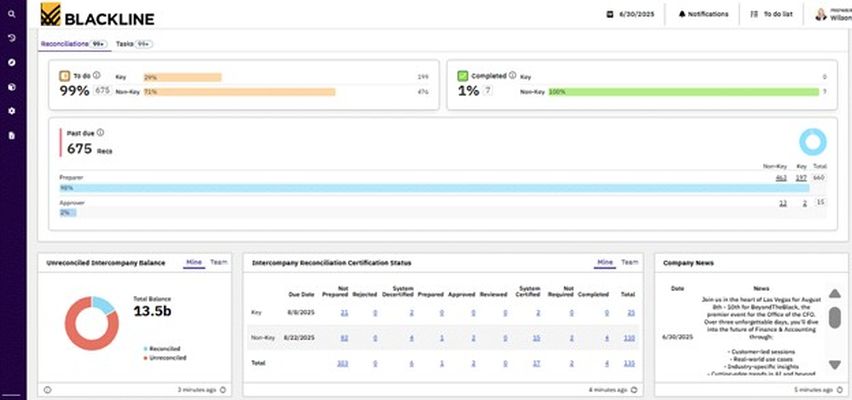Refresh the Unreconciled Intercompany Balance widget
This screenshot has height=400, width=852.
coord(220,389)
